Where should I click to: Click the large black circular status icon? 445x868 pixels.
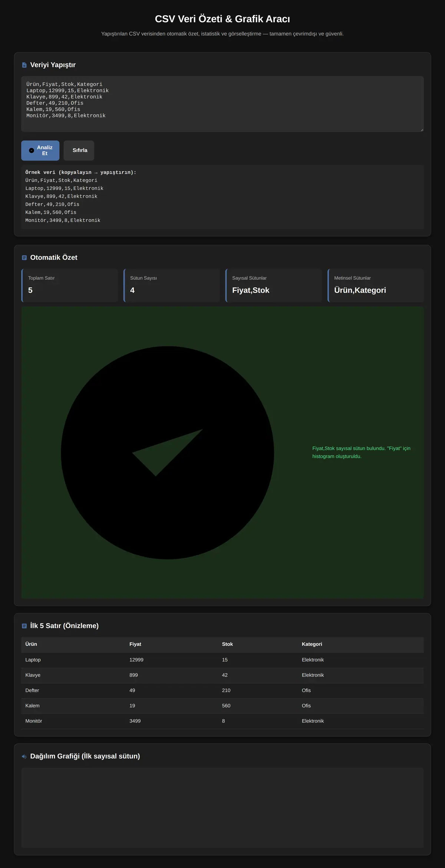click(x=168, y=453)
